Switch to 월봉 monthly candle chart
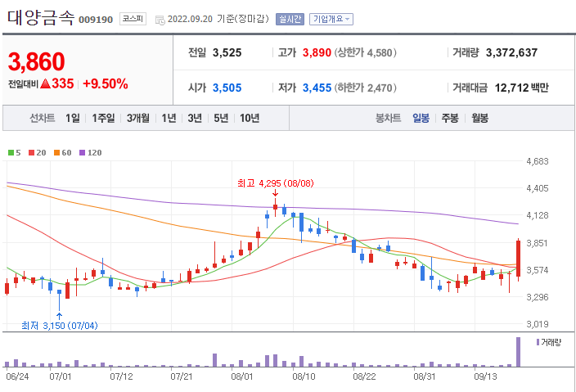The image size is (576, 392). (x=479, y=119)
